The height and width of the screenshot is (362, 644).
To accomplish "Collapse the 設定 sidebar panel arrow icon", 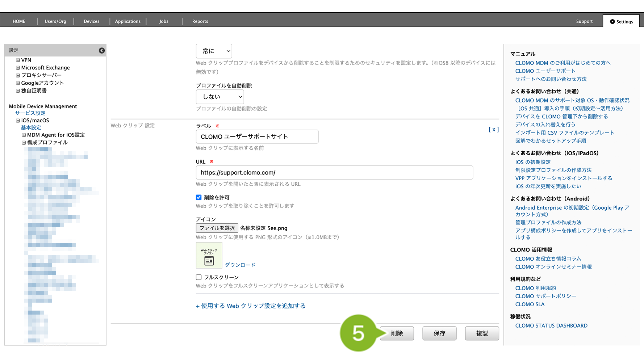I will click(102, 50).
